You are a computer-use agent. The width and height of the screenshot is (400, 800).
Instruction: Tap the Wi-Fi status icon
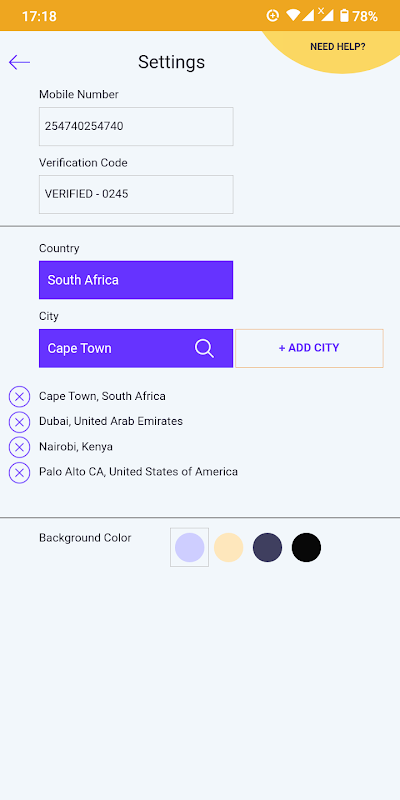[293, 16]
